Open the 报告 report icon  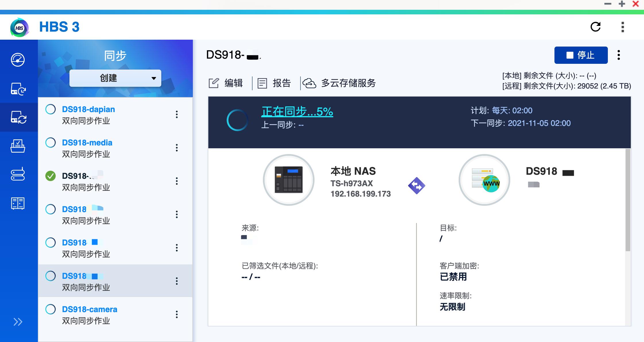pyautogui.click(x=262, y=83)
